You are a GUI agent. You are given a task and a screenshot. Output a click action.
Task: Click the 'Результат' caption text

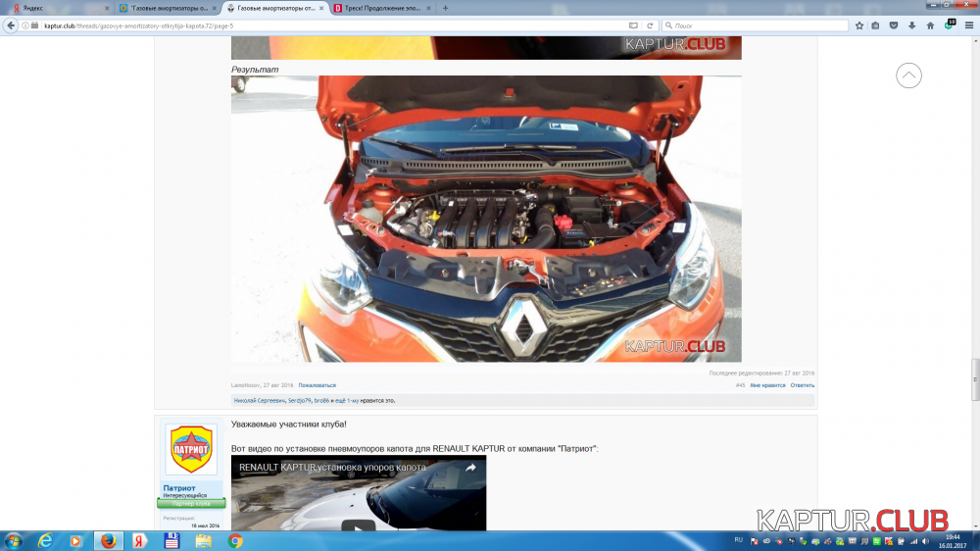[255, 70]
